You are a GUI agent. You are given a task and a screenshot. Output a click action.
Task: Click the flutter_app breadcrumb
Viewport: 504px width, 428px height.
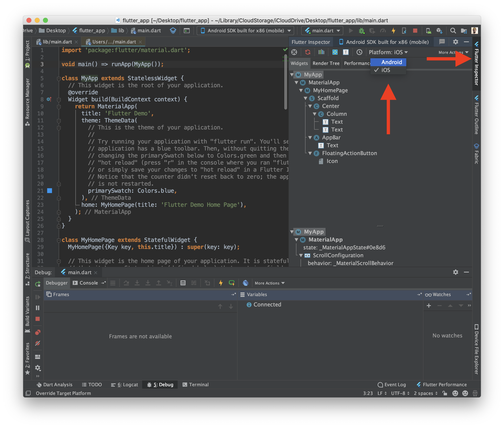click(x=89, y=31)
